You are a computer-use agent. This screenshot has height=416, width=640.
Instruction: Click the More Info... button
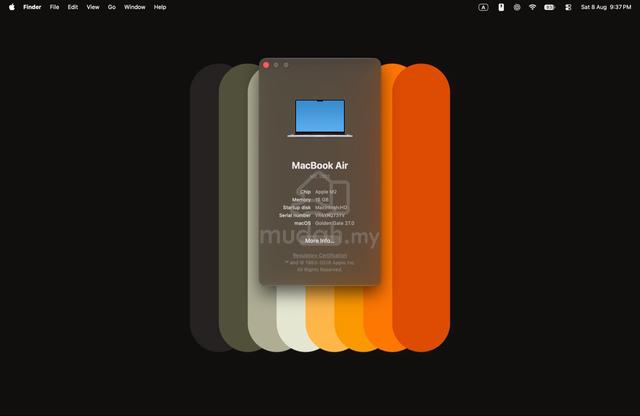click(320, 241)
